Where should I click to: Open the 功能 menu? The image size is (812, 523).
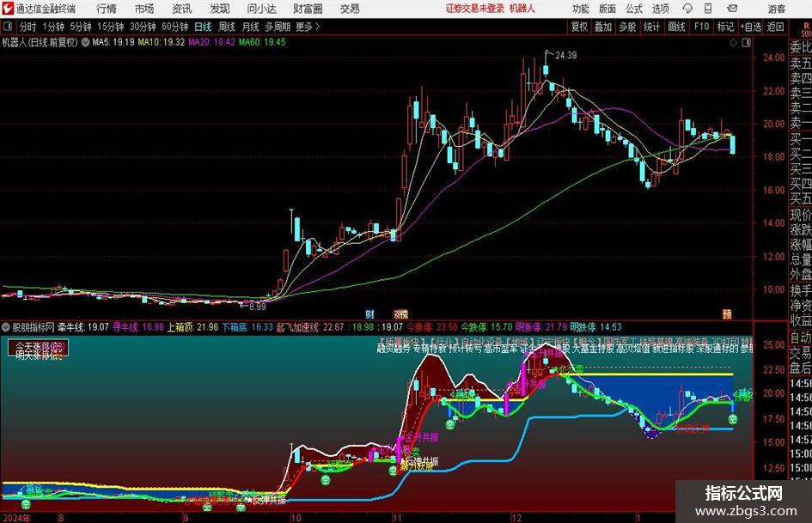(x=581, y=9)
